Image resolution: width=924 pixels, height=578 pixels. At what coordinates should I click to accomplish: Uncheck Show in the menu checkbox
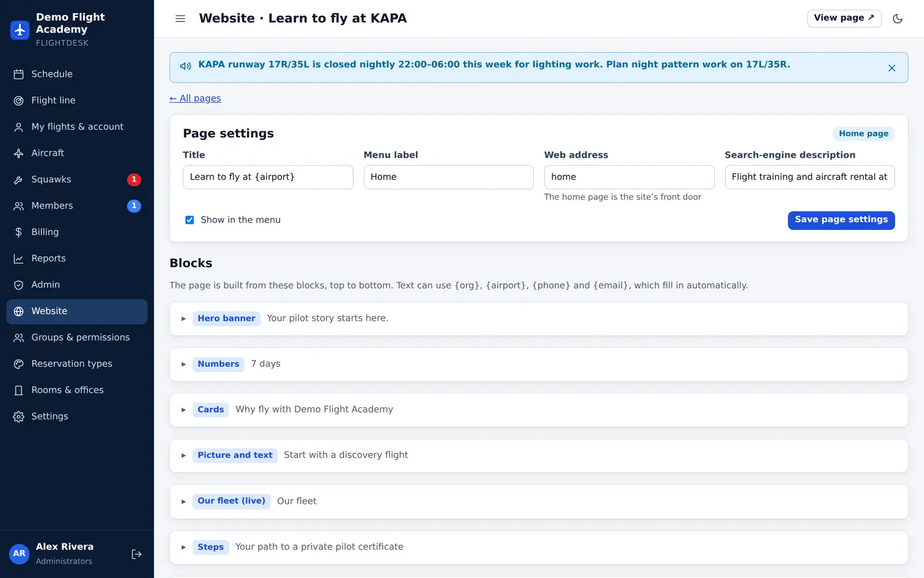coord(189,220)
